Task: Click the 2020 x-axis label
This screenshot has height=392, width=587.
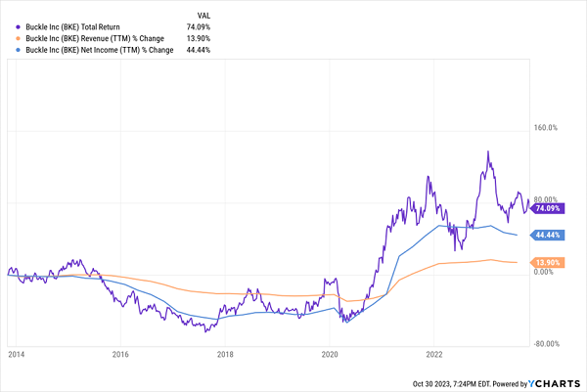Action: click(x=330, y=354)
